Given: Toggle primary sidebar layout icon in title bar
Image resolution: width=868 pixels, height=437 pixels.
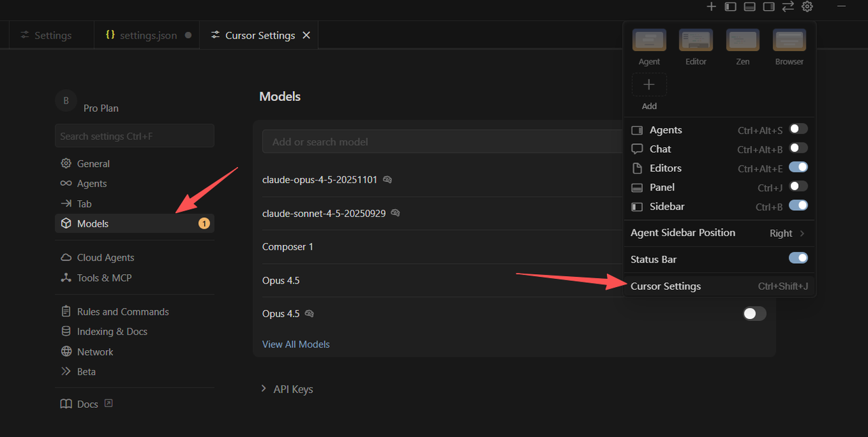Looking at the screenshot, I should point(730,6).
